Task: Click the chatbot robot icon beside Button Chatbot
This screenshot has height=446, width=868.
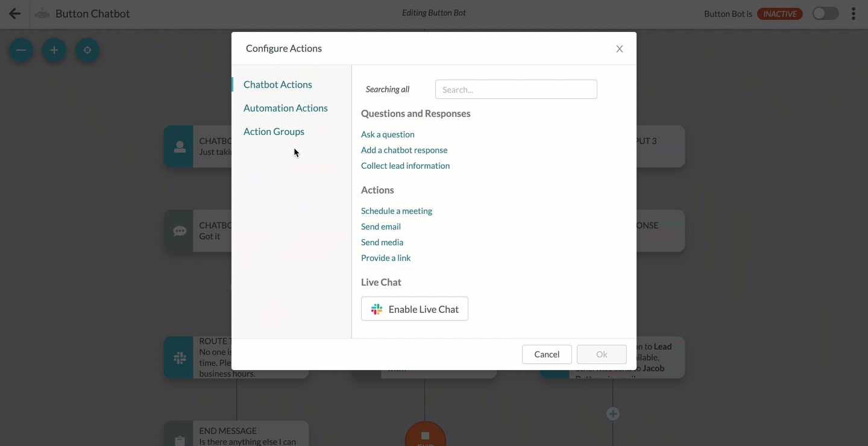Action: click(x=42, y=14)
